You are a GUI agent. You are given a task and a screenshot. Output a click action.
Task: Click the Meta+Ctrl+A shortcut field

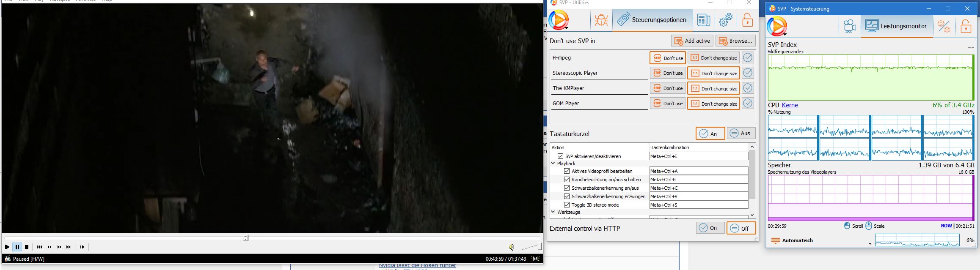pyautogui.click(x=699, y=171)
